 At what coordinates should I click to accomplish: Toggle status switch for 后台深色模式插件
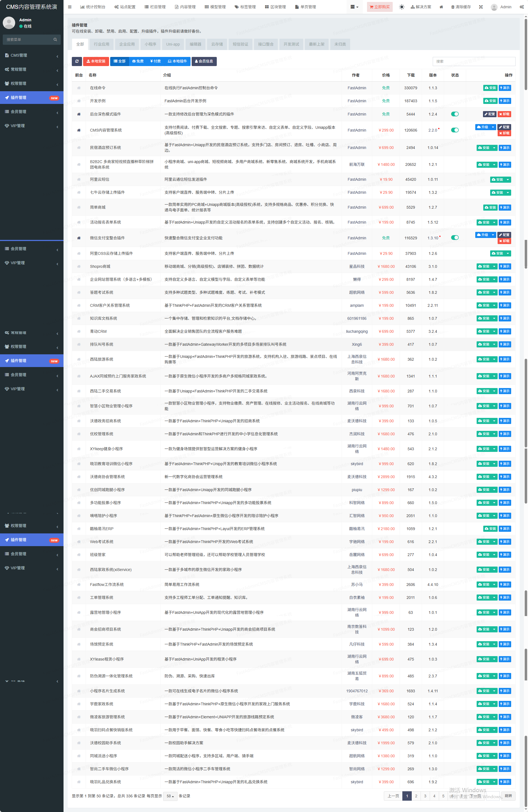click(x=455, y=114)
